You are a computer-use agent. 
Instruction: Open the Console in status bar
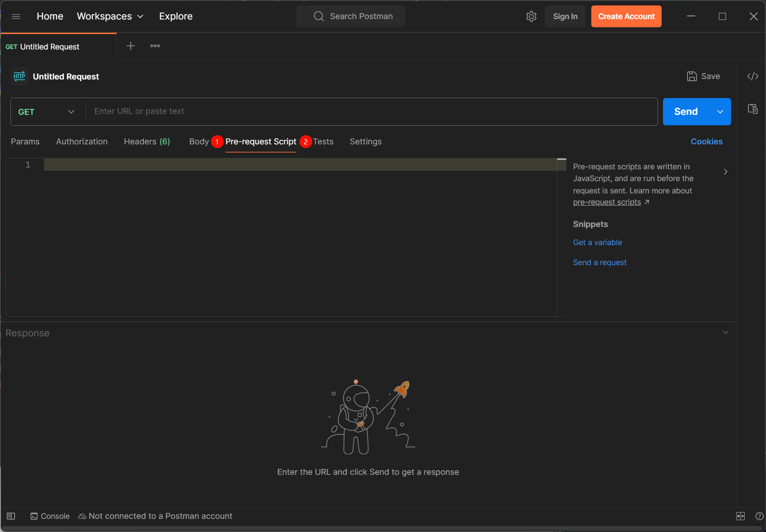[x=50, y=516]
